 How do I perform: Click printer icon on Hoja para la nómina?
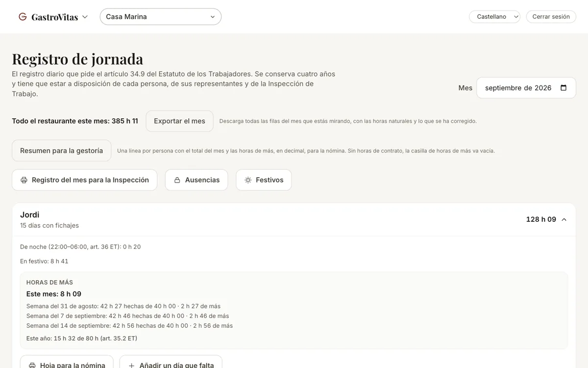coord(32,366)
